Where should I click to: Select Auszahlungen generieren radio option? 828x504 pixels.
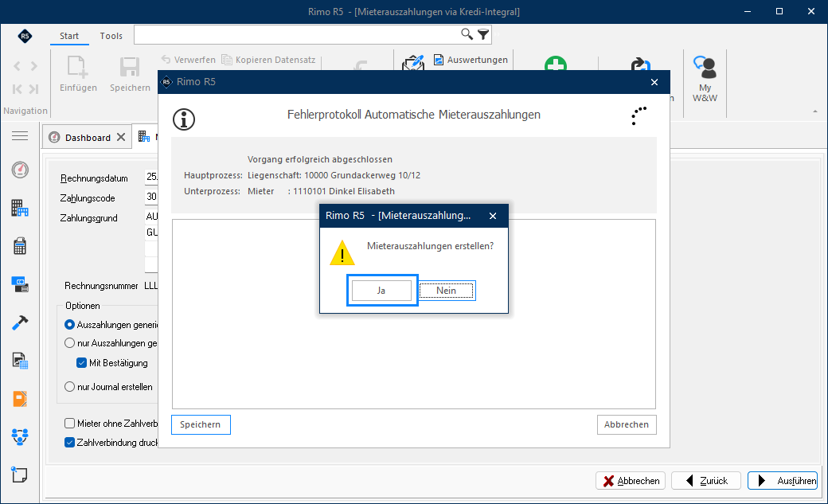click(x=69, y=325)
